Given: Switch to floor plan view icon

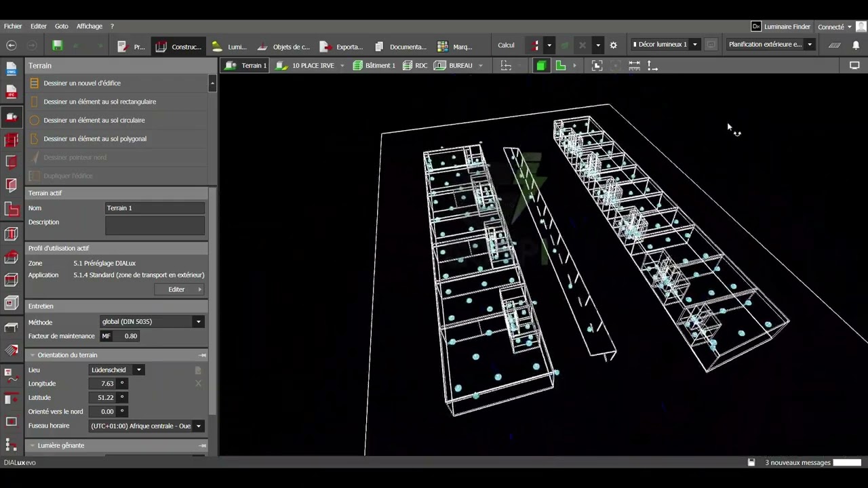Looking at the screenshot, I should pyautogui.click(x=561, y=66).
